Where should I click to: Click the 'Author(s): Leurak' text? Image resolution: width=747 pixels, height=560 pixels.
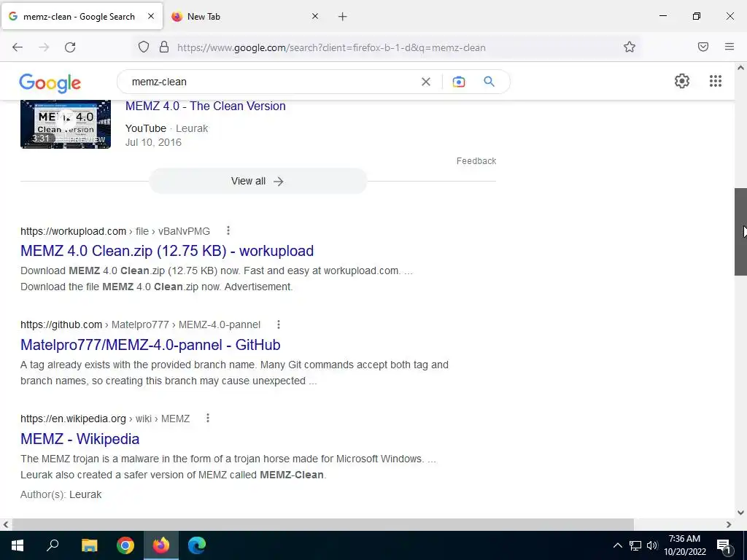coord(61,494)
